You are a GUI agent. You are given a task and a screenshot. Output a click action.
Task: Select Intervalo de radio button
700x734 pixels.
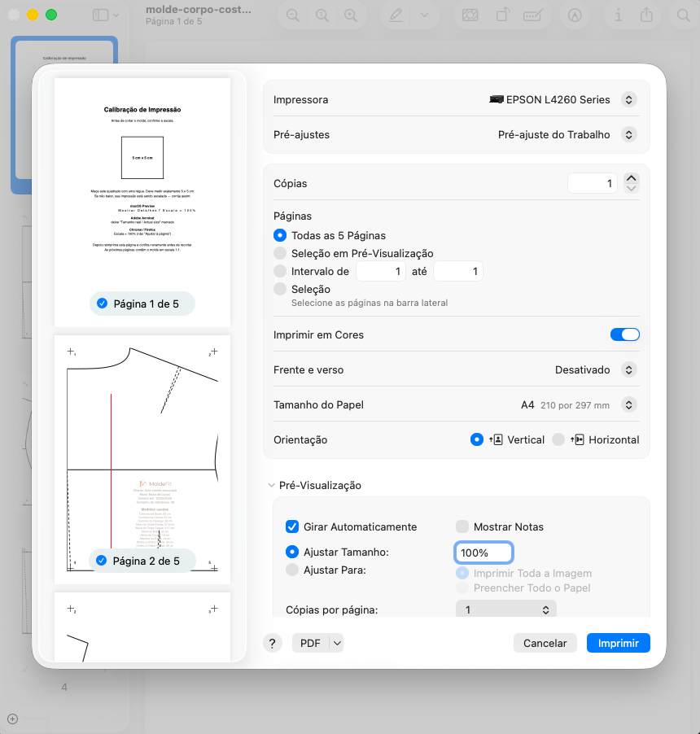pyautogui.click(x=280, y=271)
